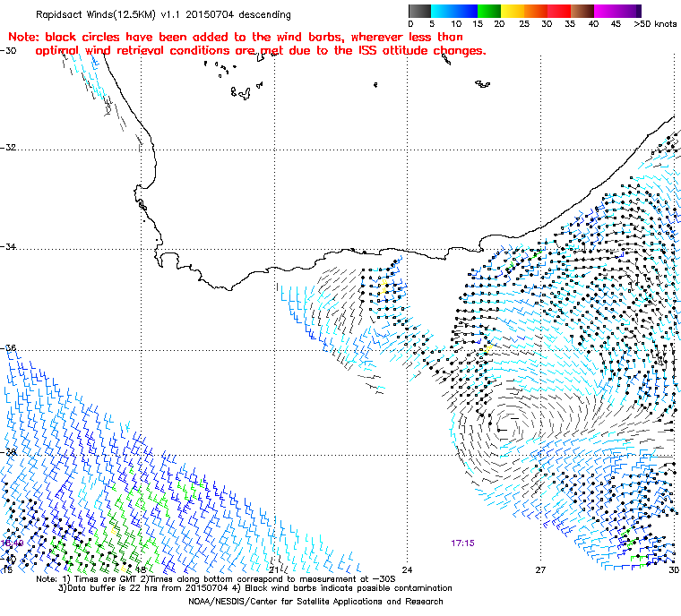The image size is (681, 616).
Task: Click the '20' legend scale label
Action: (499, 24)
